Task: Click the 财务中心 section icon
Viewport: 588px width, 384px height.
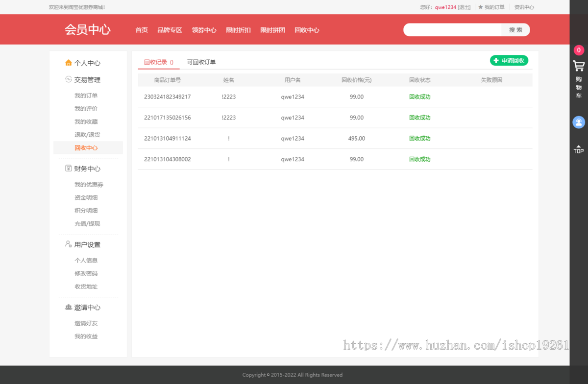Action: click(x=69, y=168)
